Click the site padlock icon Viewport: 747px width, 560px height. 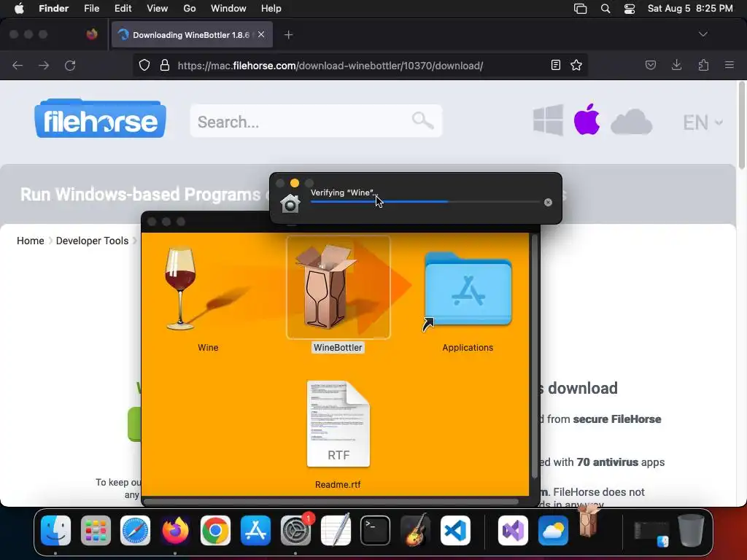(x=165, y=65)
